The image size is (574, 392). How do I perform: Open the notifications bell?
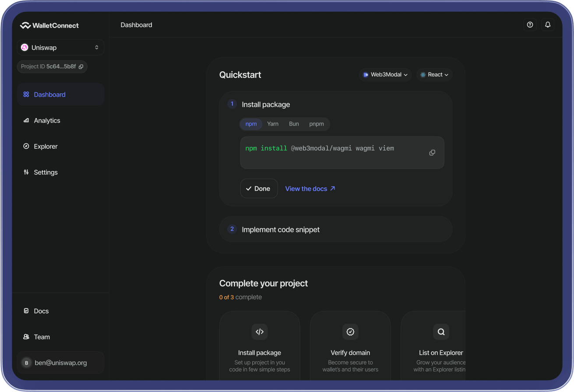tap(547, 24)
